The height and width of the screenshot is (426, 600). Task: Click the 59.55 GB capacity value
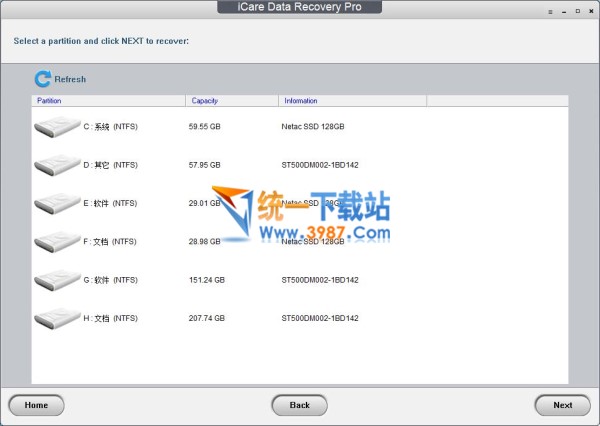[x=204, y=127]
